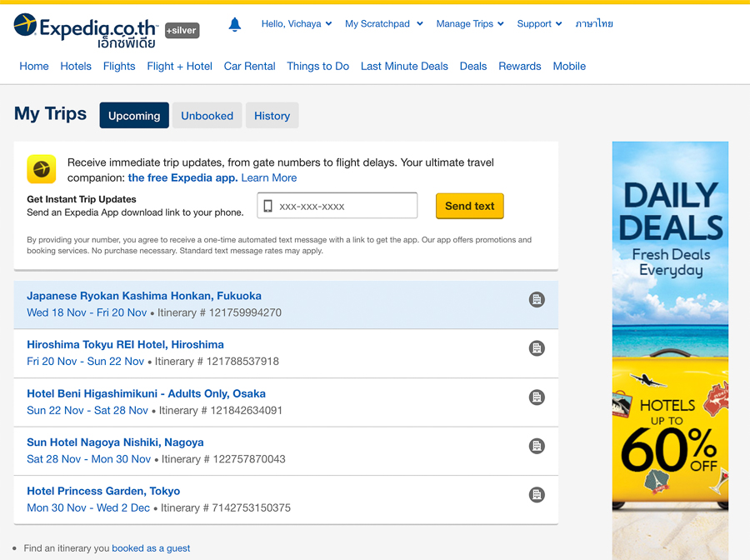Viewport: 750px width, 560px height.
Task: Click hotel icon for Hotel Princess Garden
Action: coord(537,494)
